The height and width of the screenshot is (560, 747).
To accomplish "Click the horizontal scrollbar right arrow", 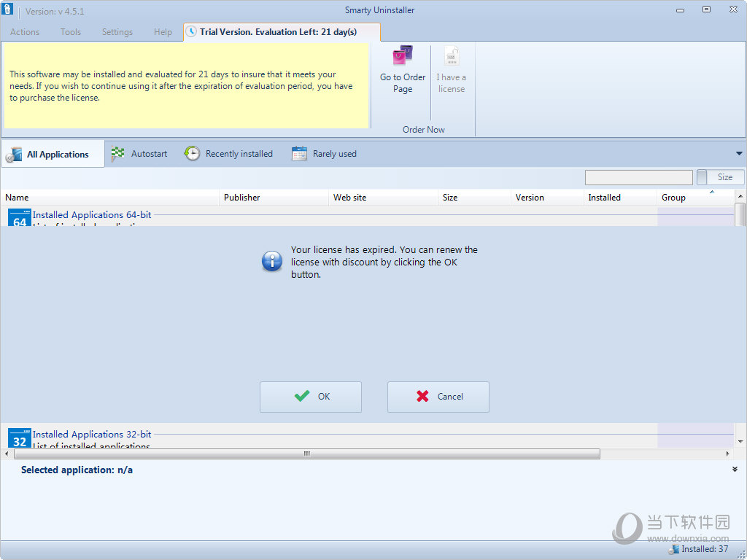I will (727, 454).
